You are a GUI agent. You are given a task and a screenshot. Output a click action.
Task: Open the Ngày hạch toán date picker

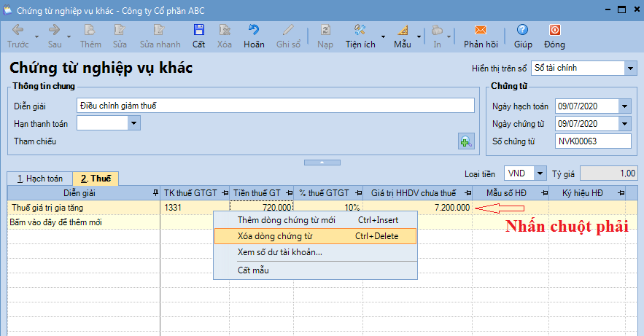[x=625, y=106]
